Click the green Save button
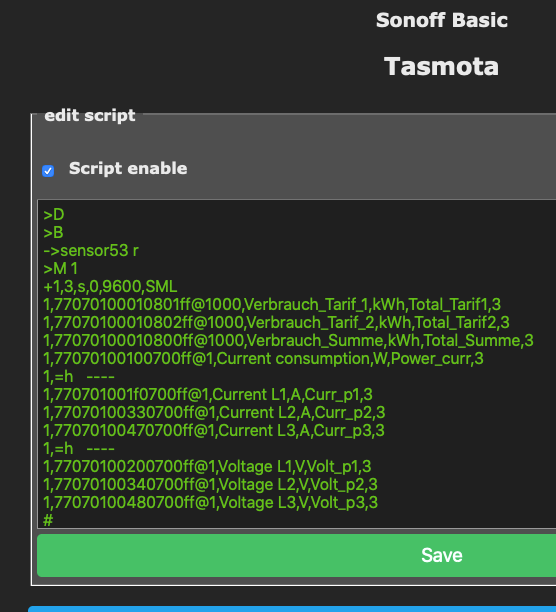This screenshot has width=556, height=612. pyautogui.click(x=297, y=555)
